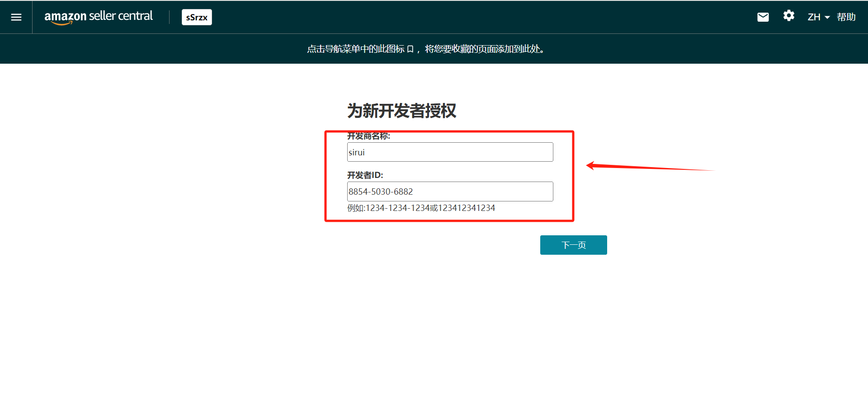
Task: Click the 'seller central' header text
Action: pyautogui.click(x=121, y=16)
